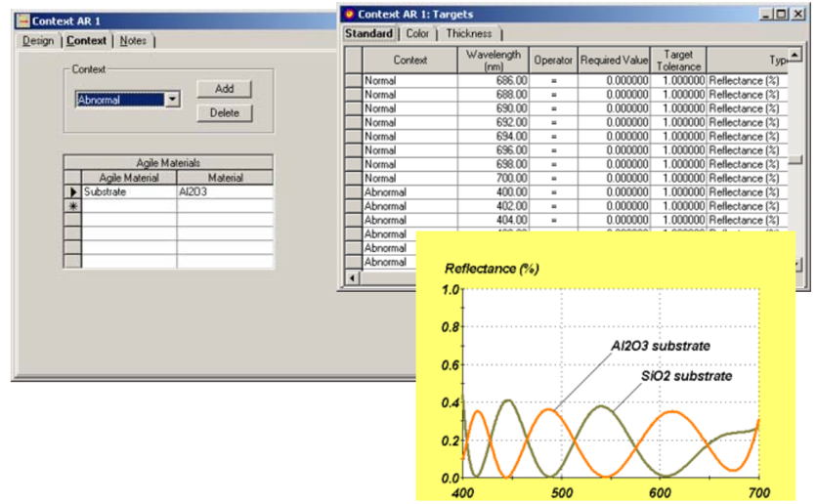Open the Notes tab
The image size is (817, 504).
(133, 41)
